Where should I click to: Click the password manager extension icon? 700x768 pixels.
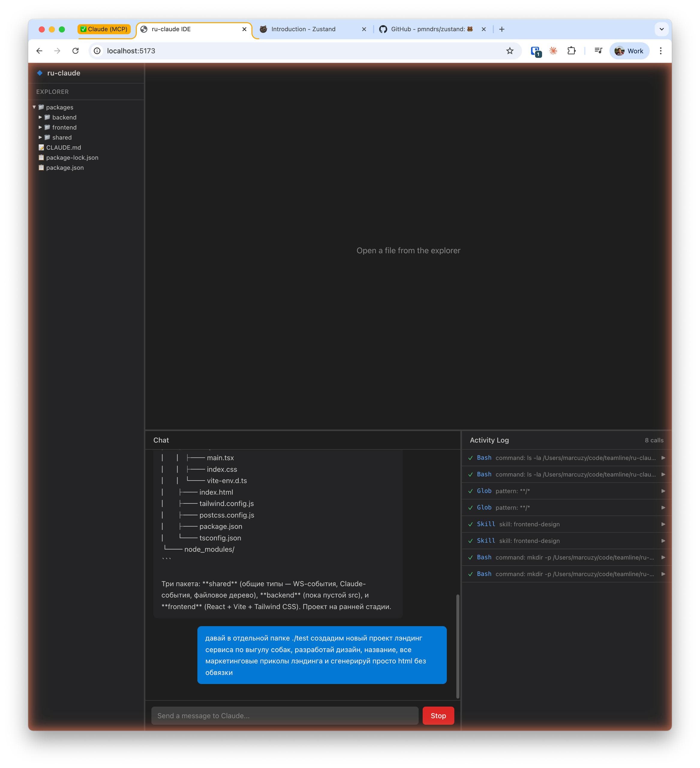pyautogui.click(x=535, y=51)
